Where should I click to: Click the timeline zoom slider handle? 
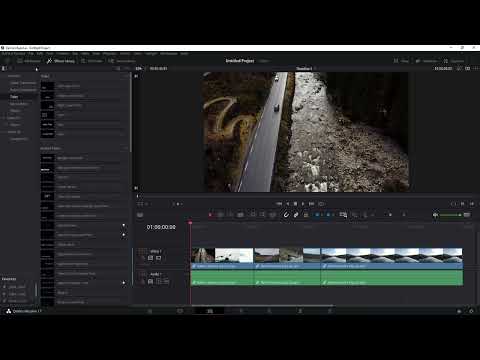[390, 215]
